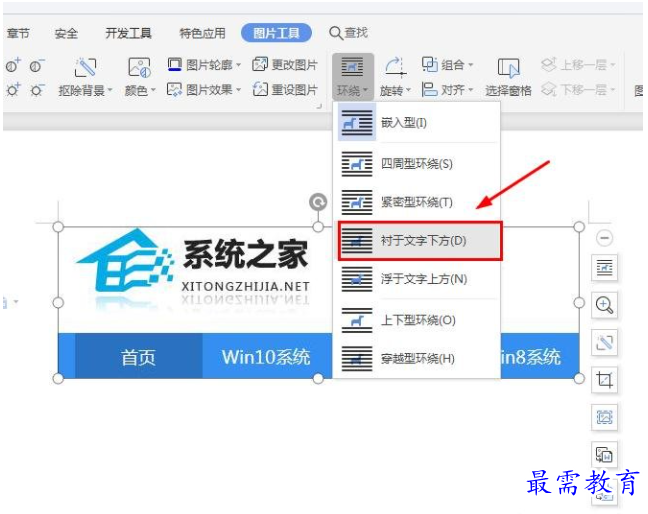648x514 pixels.
Task: Click the 颜色 picture icon
Action: pos(140,67)
